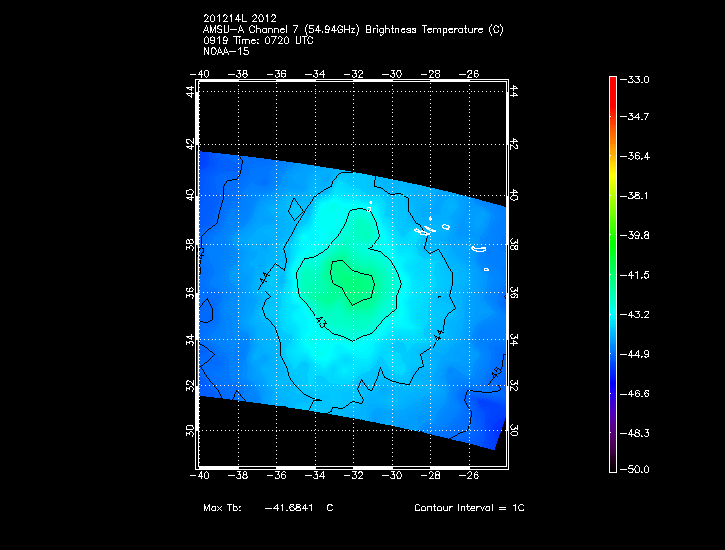Screen dimensions: 725x550
Task: Click the 44 latitude label on left axis
Action: point(191,91)
